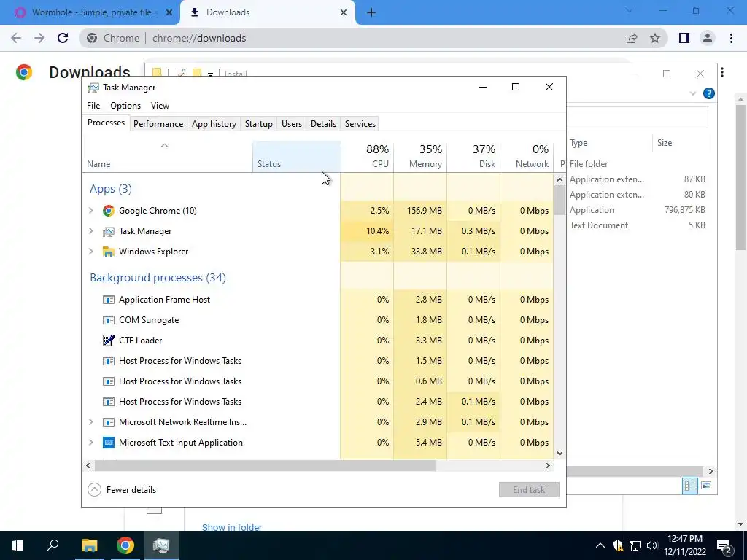
Task: Open taskbar search magnifier
Action: (53, 545)
